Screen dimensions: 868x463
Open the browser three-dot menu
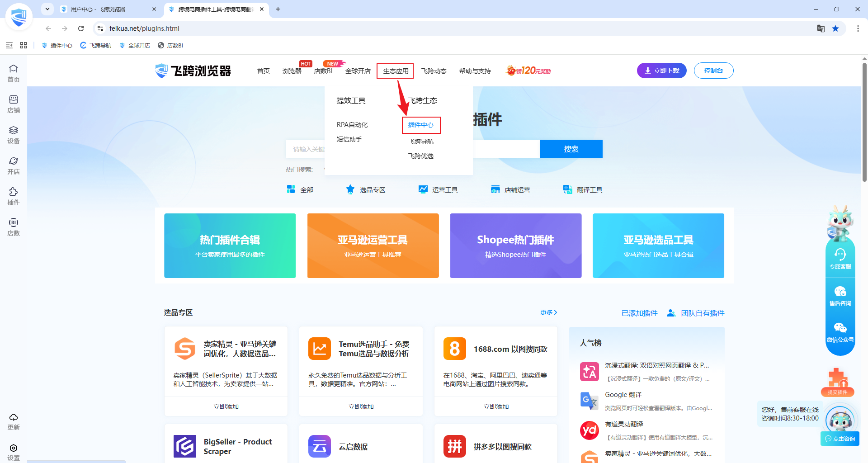pyautogui.click(x=858, y=28)
